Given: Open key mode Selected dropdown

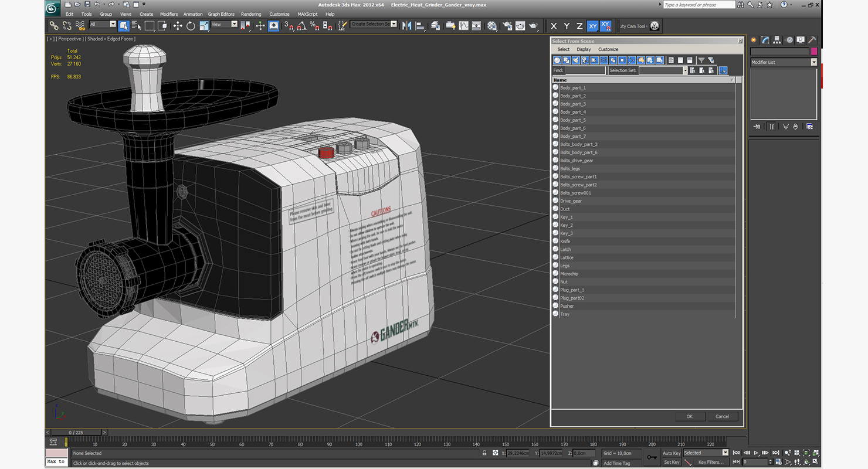Looking at the screenshot, I should pyautogui.click(x=706, y=453).
